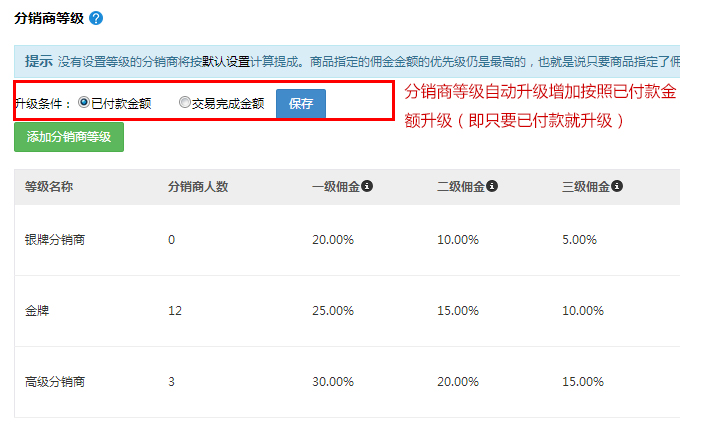Click the 金牌 level name
Image resolution: width=710 pixels, height=425 pixels.
tap(37, 311)
